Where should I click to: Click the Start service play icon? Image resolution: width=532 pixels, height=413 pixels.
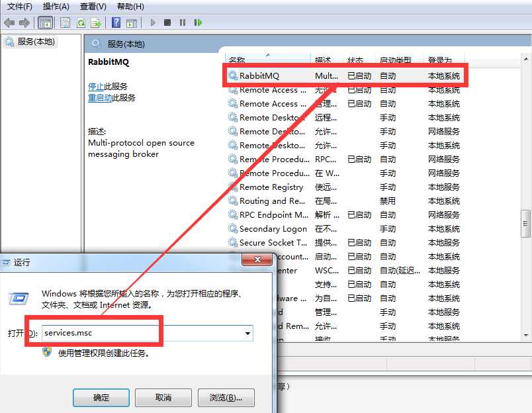(x=153, y=23)
